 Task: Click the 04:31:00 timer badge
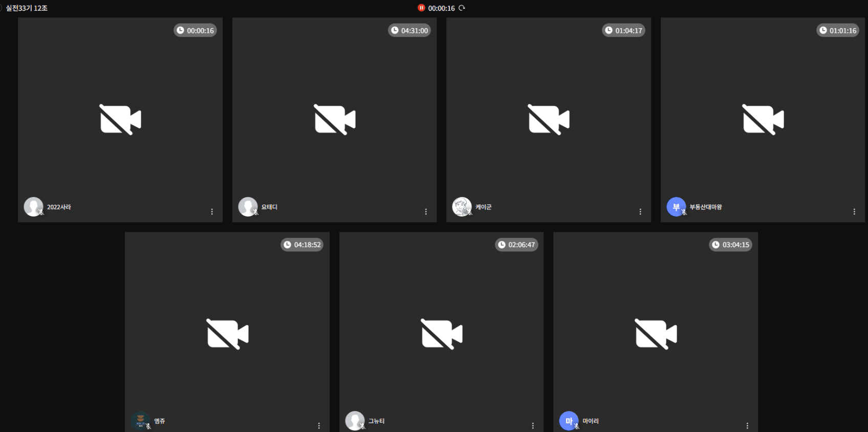click(409, 30)
